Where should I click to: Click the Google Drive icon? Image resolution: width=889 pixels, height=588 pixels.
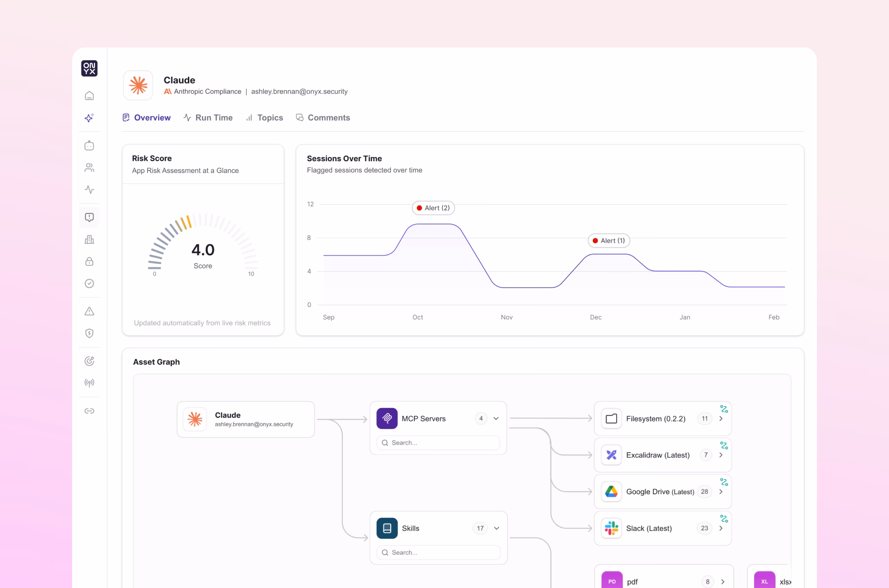pyautogui.click(x=611, y=492)
